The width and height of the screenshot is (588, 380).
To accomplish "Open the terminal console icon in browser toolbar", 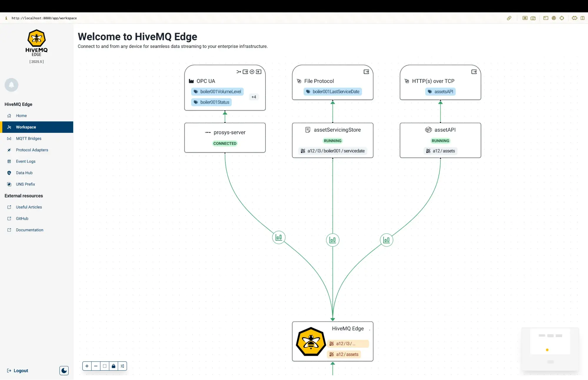I will [x=546, y=18].
